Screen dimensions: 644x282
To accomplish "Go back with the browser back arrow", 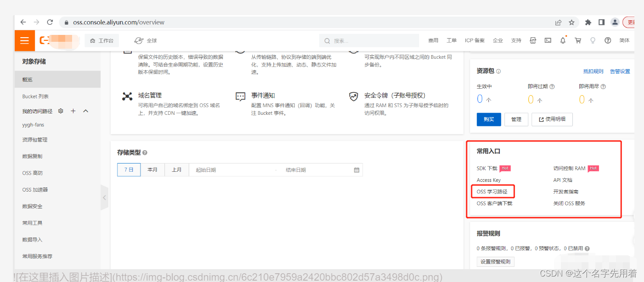I will (x=23, y=22).
